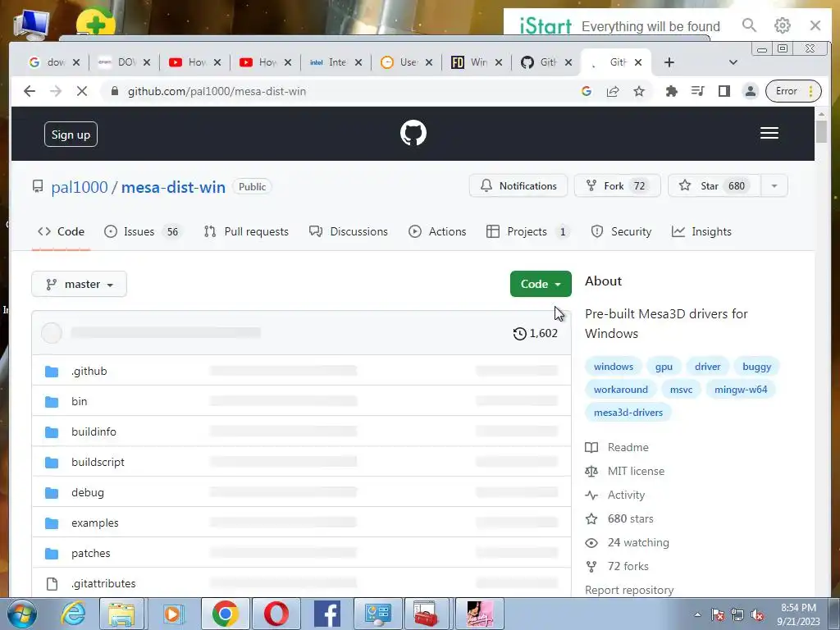Open Star lists dropdown arrow
The height and width of the screenshot is (630, 840).
tap(774, 186)
